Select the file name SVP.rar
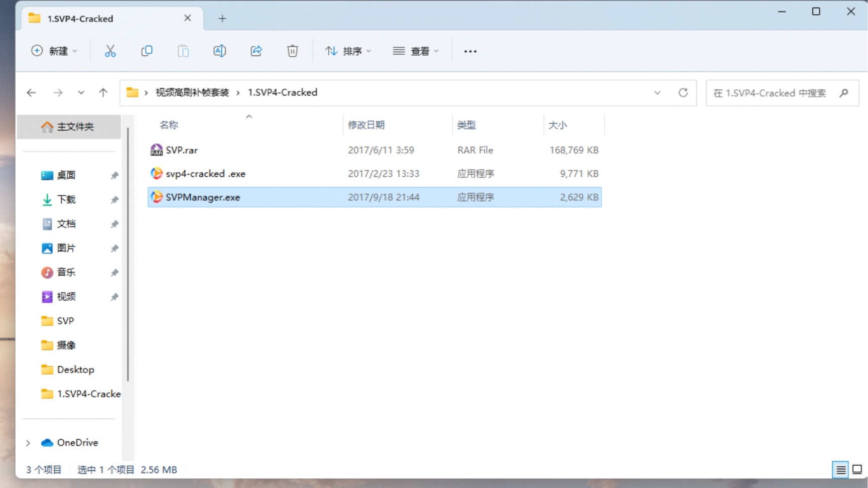Image resolution: width=868 pixels, height=488 pixels. tap(182, 150)
